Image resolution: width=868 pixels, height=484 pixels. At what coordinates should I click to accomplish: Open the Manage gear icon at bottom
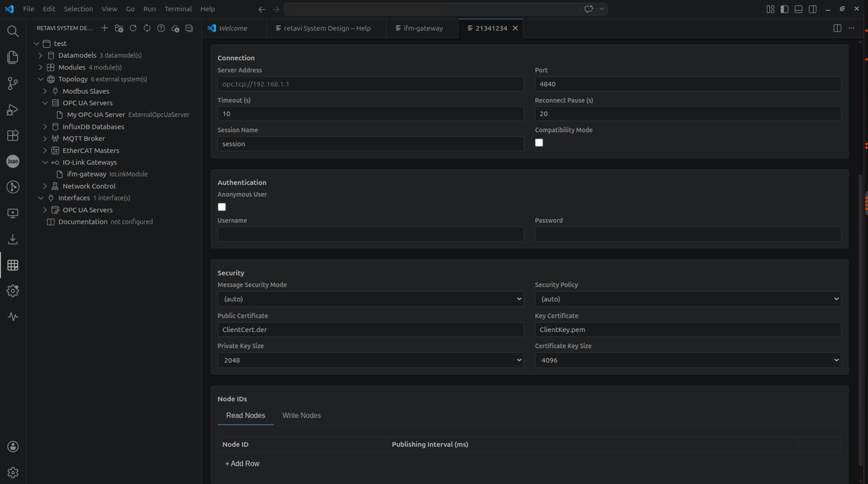(x=13, y=472)
